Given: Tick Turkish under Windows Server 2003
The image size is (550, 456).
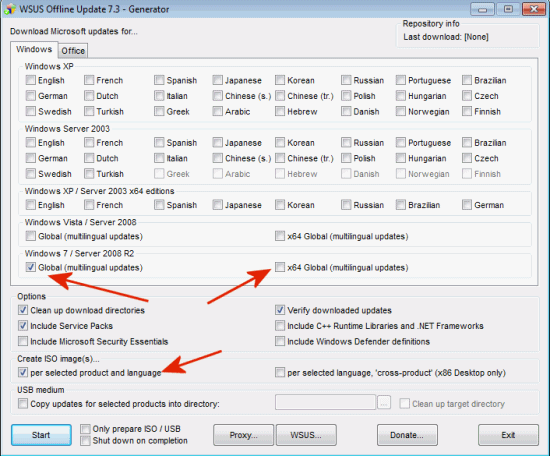Looking at the screenshot, I should [x=89, y=174].
